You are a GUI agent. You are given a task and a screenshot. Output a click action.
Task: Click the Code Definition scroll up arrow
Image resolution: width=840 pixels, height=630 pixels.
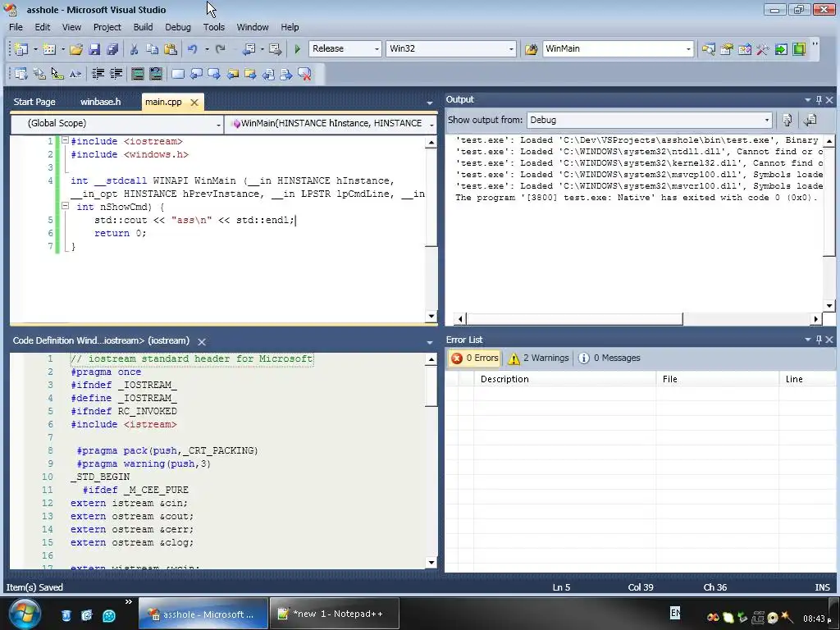click(431, 359)
